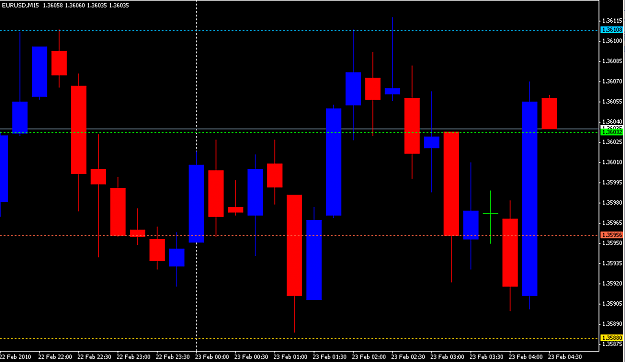Click the last red candle on the right

click(x=549, y=113)
